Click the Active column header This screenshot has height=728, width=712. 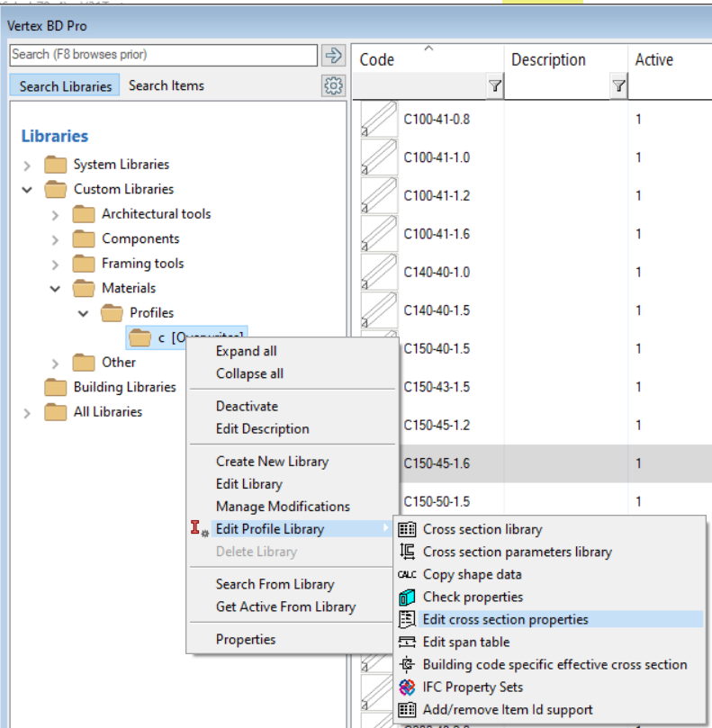coord(653,60)
